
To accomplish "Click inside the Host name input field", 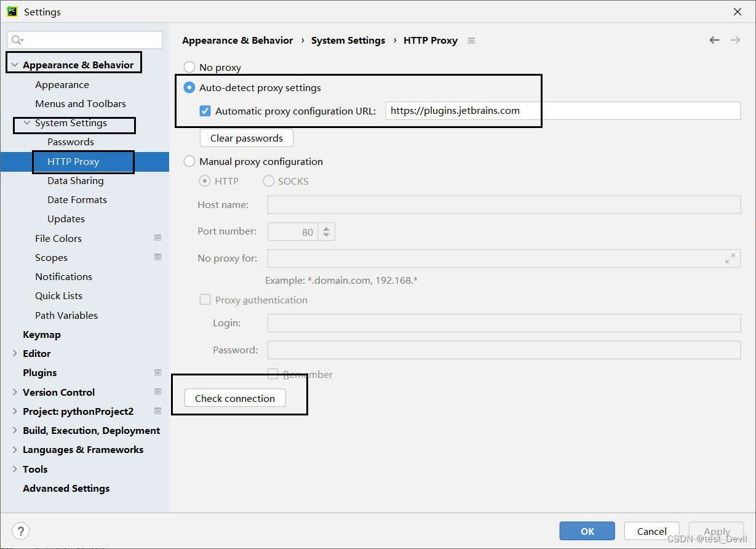I will [x=431, y=204].
